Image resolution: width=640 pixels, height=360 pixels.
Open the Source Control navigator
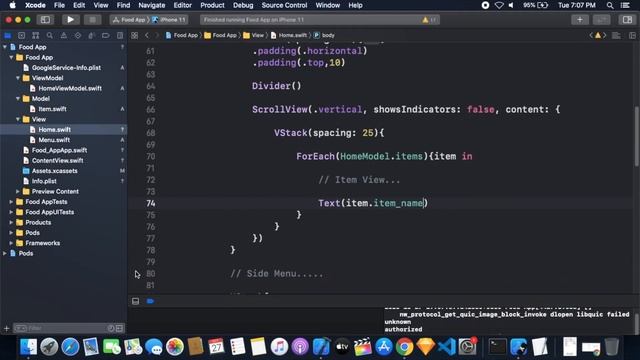[22, 36]
